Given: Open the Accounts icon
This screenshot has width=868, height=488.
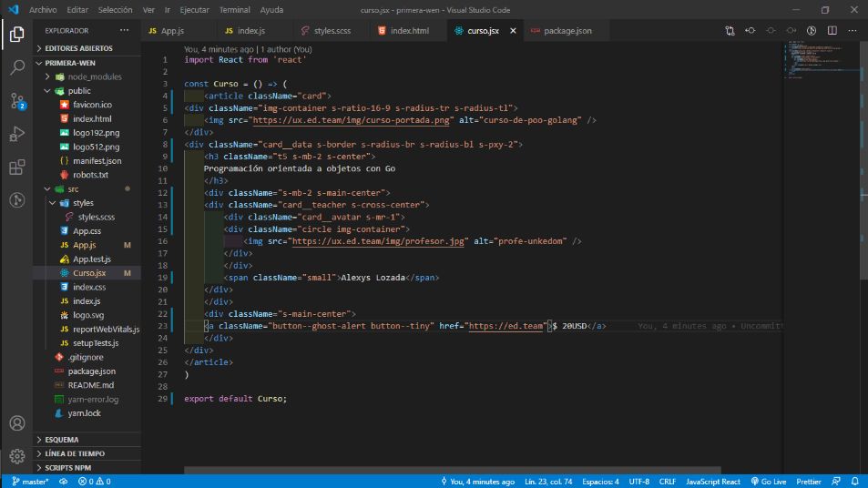Looking at the screenshot, I should (16, 423).
